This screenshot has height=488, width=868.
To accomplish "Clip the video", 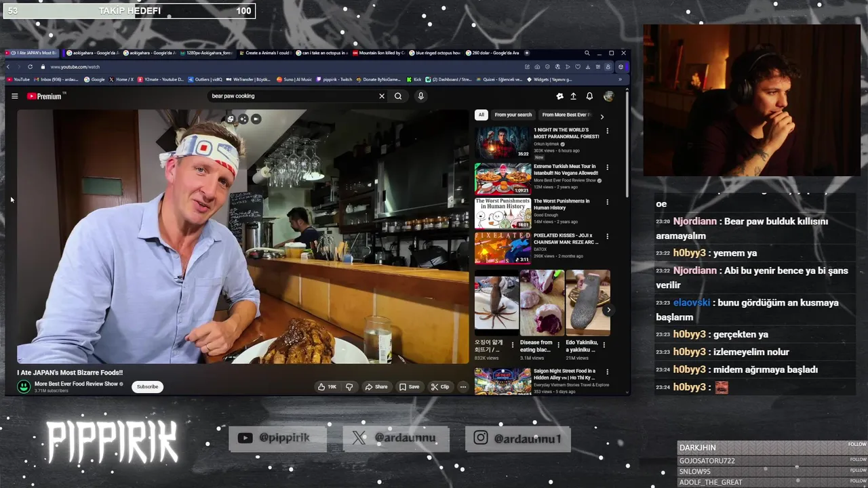I will coord(440,386).
